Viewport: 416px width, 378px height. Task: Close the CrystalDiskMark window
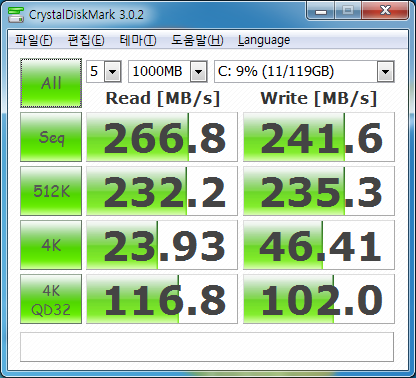385,11
